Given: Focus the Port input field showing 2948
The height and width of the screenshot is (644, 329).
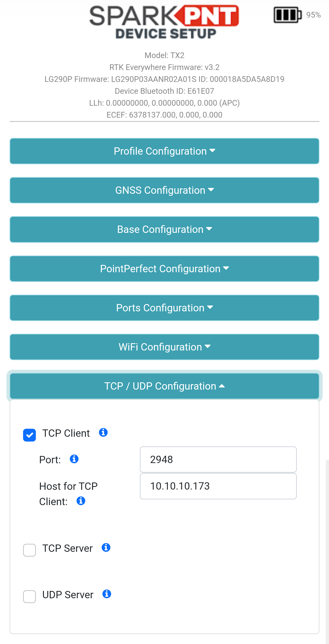Looking at the screenshot, I should 218,460.
